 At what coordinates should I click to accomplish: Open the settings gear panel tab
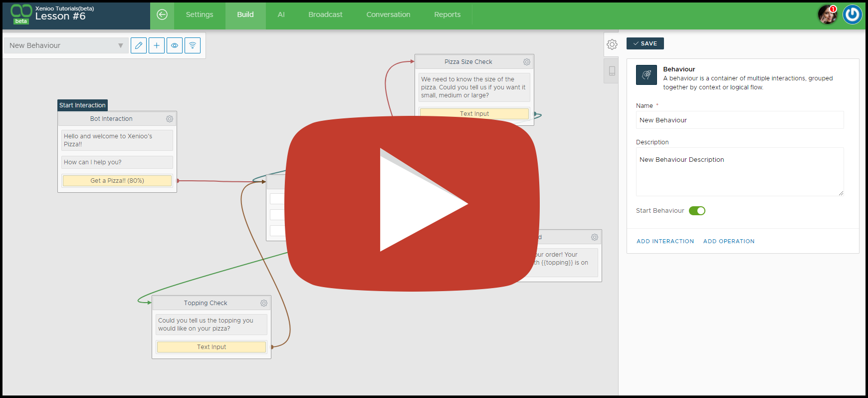pos(612,44)
